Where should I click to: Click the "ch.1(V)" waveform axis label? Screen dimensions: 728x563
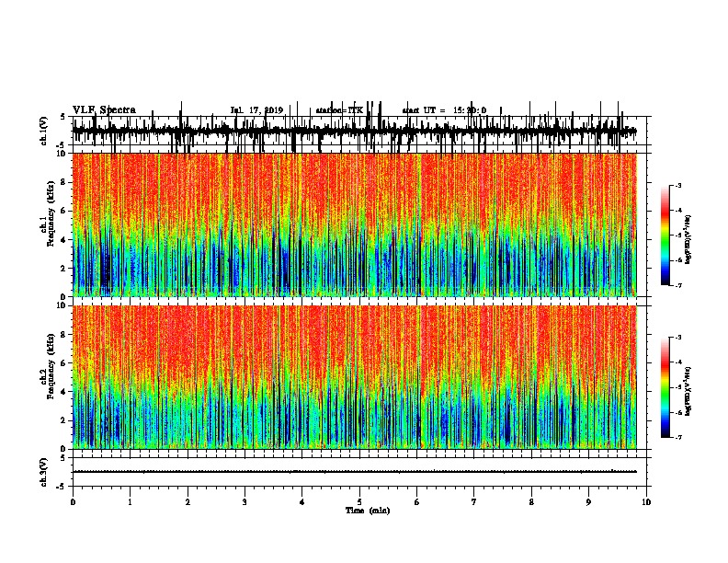click(44, 131)
